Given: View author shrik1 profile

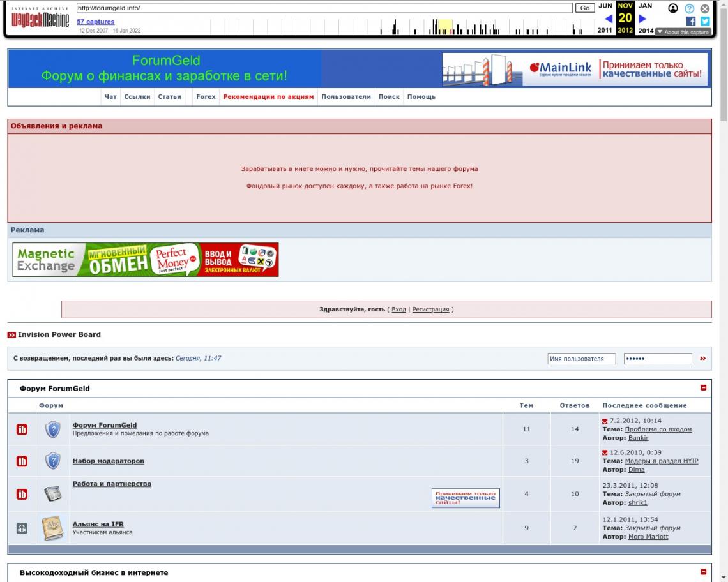Looking at the screenshot, I should 638,503.
